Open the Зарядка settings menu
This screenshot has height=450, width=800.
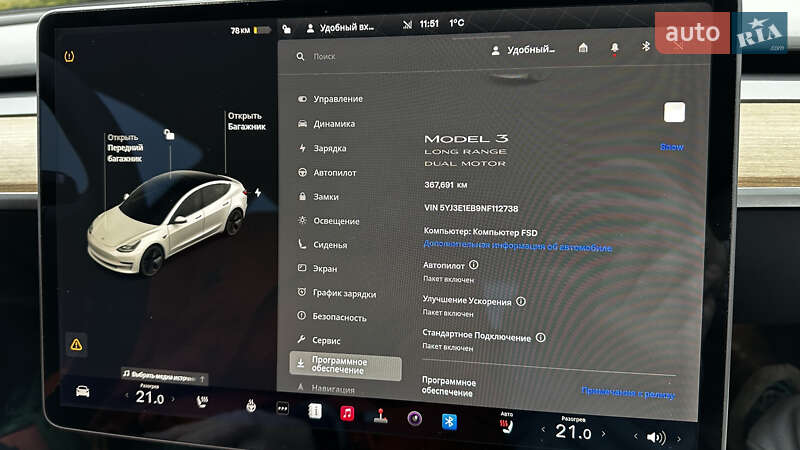[x=322, y=148]
